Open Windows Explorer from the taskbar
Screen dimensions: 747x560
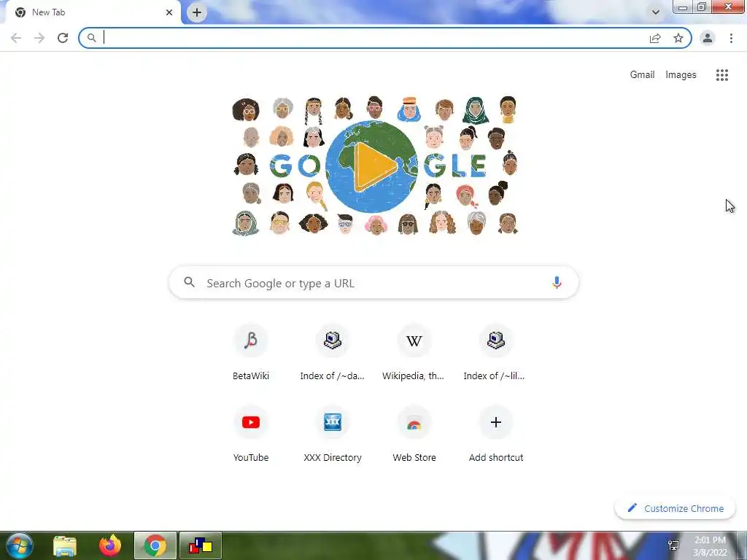tap(65, 545)
